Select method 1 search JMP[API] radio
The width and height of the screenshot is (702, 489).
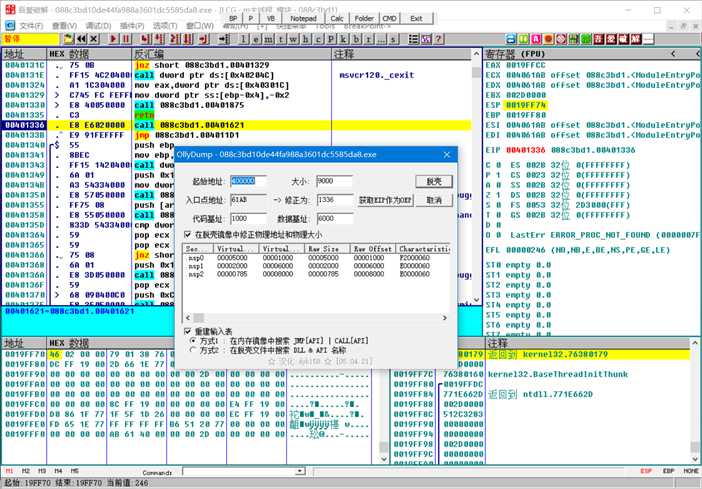(193, 341)
